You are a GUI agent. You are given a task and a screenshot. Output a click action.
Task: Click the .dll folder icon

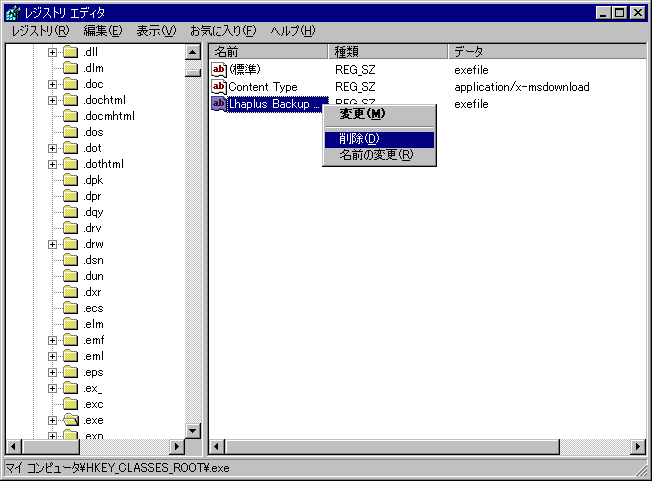pos(71,52)
